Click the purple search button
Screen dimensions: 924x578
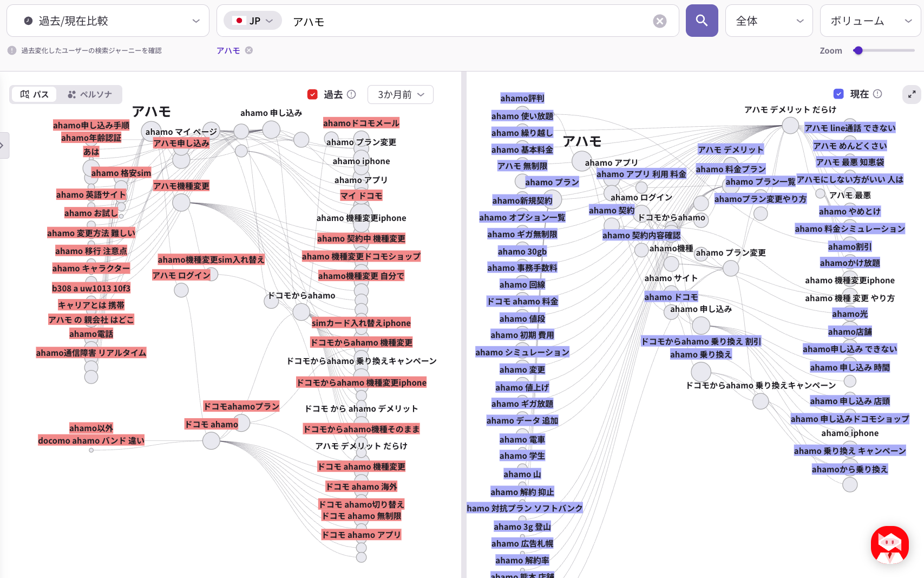(x=702, y=21)
